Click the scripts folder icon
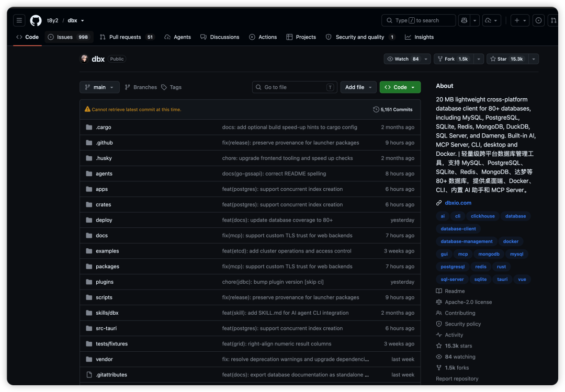The width and height of the screenshot is (565, 392). point(89,297)
